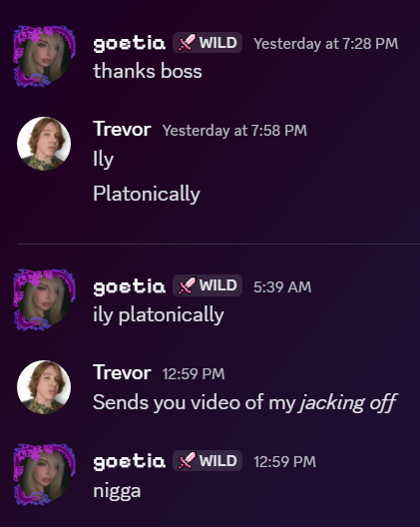Click the WILD sword tag at 5:39 AM
Viewport: 420px width, 527px height.
point(208,285)
